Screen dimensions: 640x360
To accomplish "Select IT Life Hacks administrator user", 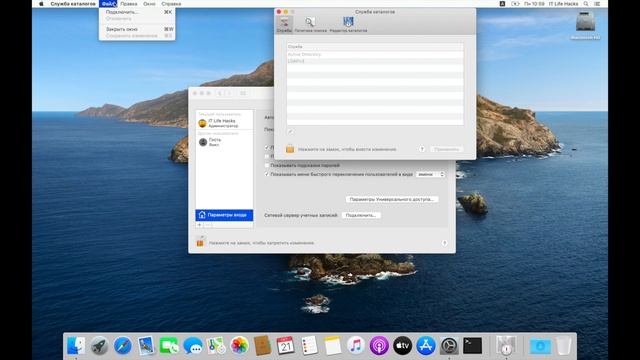I will coord(224,123).
